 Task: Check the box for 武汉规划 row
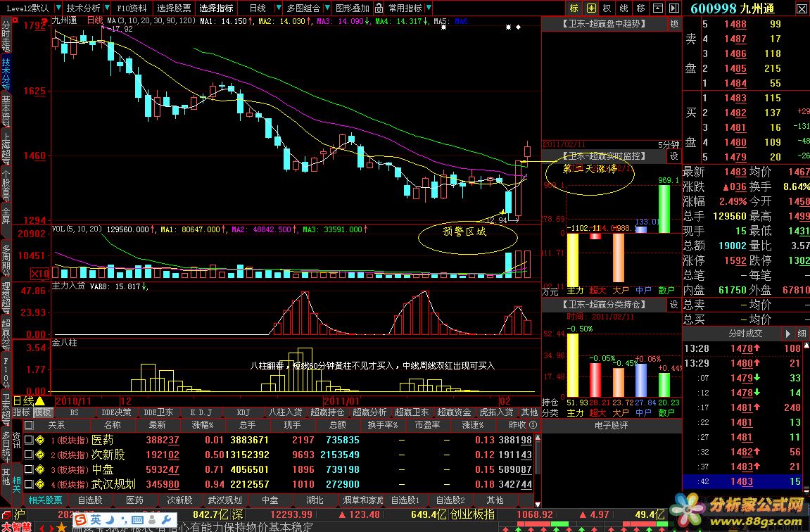pyautogui.click(x=29, y=484)
